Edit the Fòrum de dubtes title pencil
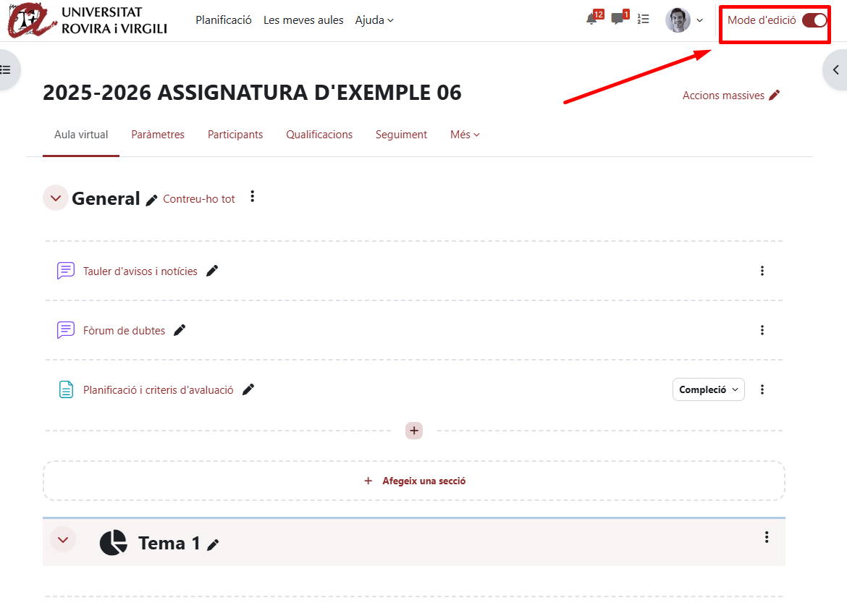847x616 pixels. (x=180, y=330)
